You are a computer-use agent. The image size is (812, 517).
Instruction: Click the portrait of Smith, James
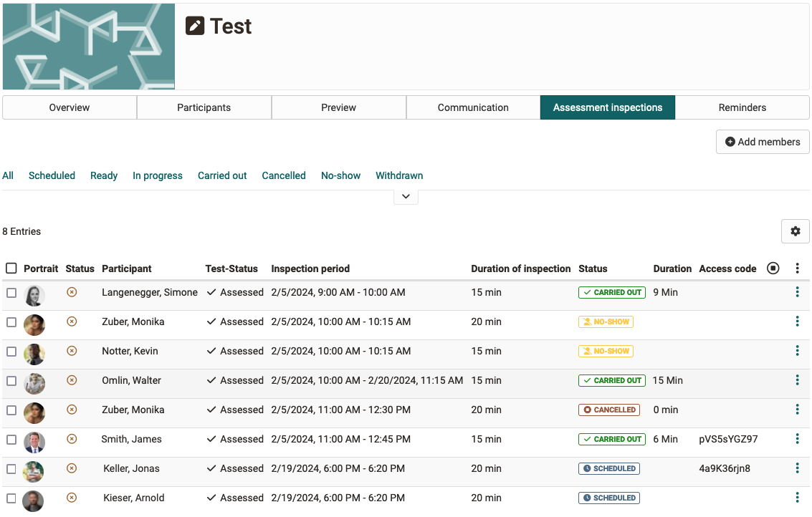34,442
